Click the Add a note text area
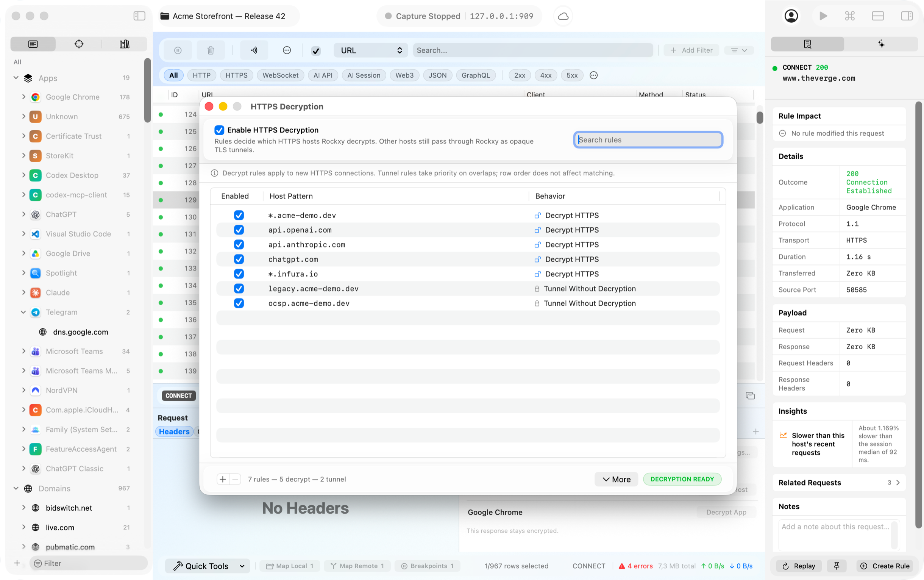 838,535
